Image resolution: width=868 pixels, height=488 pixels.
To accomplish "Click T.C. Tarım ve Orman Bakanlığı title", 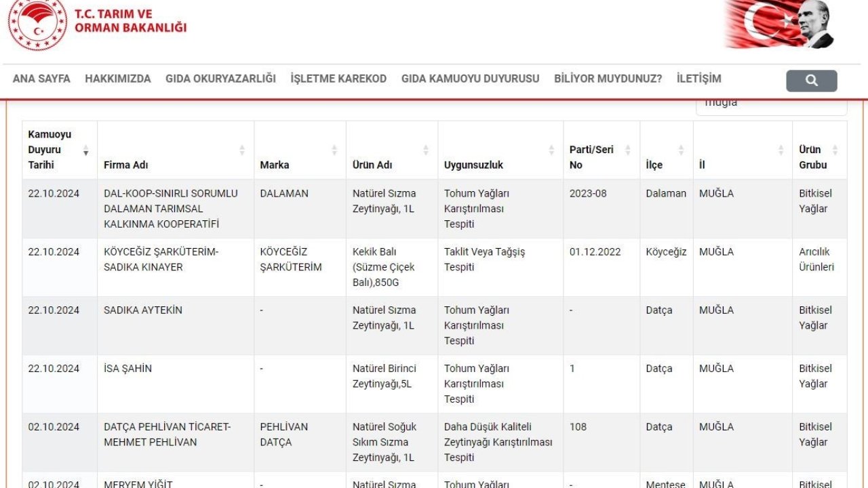I will tap(130, 21).
